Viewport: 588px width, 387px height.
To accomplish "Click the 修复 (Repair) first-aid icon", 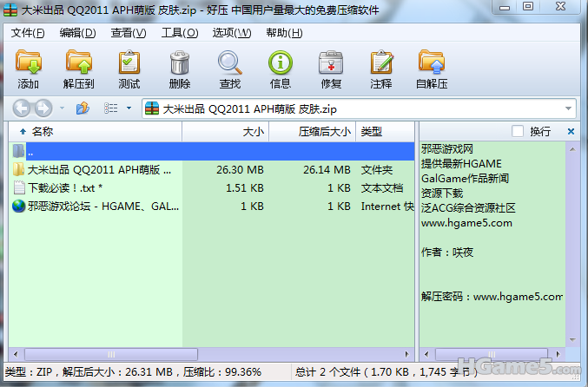I will pyautogui.click(x=331, y=63).
